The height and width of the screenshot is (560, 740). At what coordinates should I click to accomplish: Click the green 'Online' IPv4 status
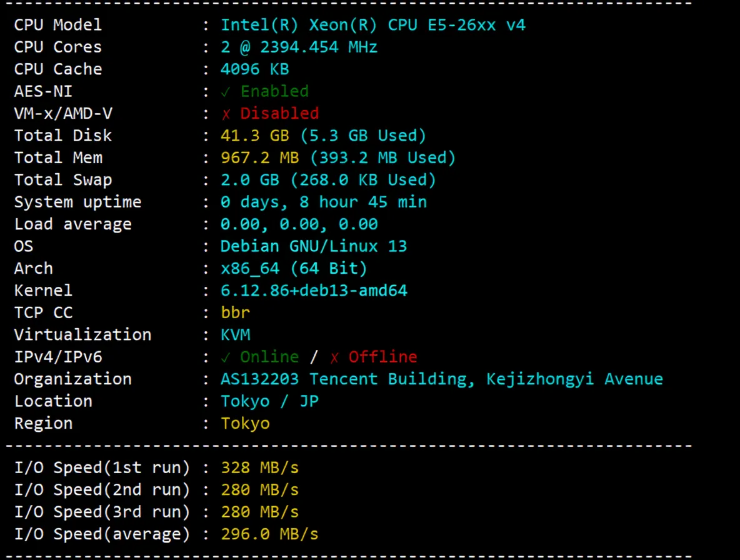(x=269, y=357)
